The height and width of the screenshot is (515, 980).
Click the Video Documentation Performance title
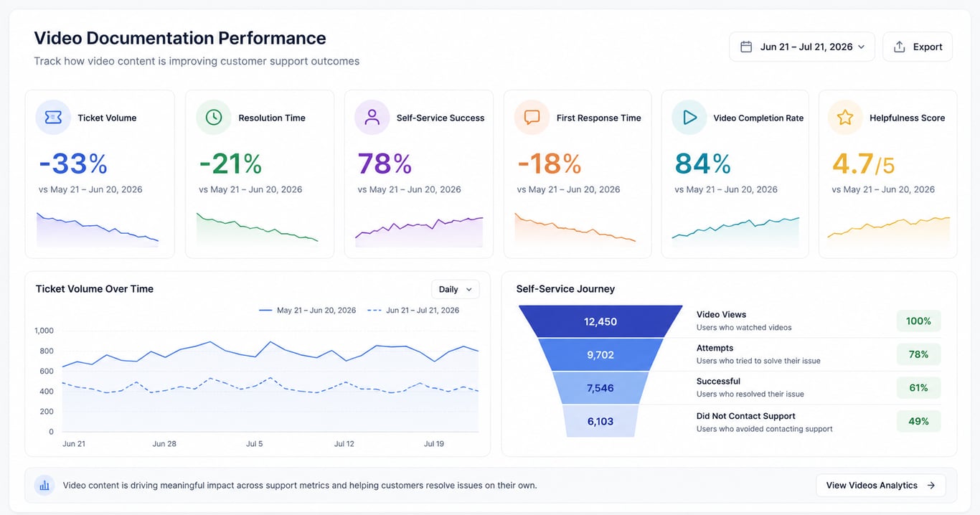pos(180,38)
